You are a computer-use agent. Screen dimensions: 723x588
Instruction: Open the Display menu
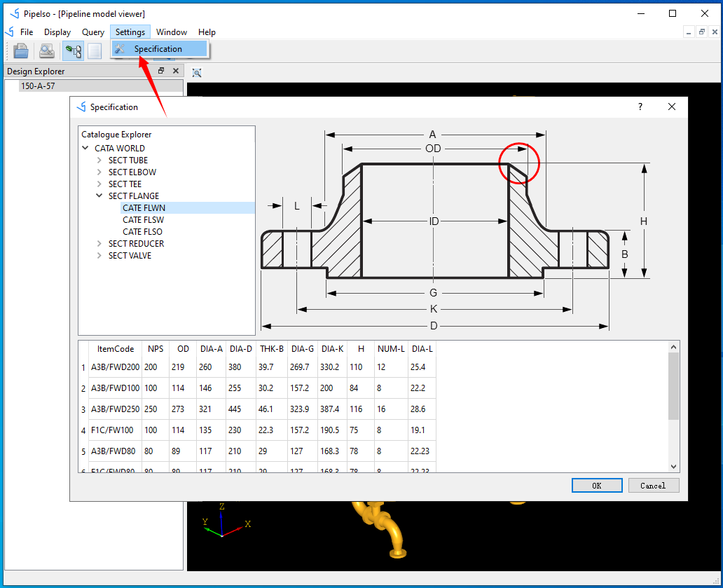(x=57, y=32)
